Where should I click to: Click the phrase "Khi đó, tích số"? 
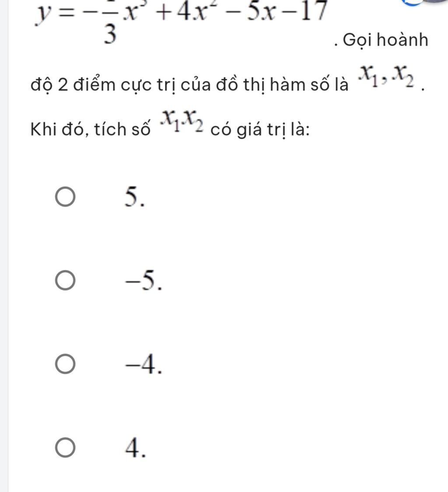pyautogui.click(x=90, y=130)
